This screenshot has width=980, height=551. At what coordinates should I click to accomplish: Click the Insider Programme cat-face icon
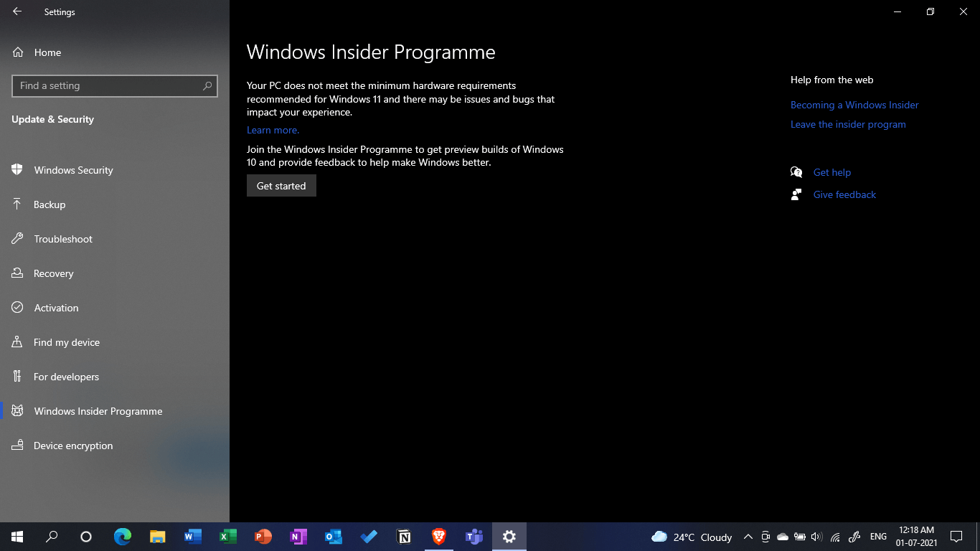click(x=17, y=411)
